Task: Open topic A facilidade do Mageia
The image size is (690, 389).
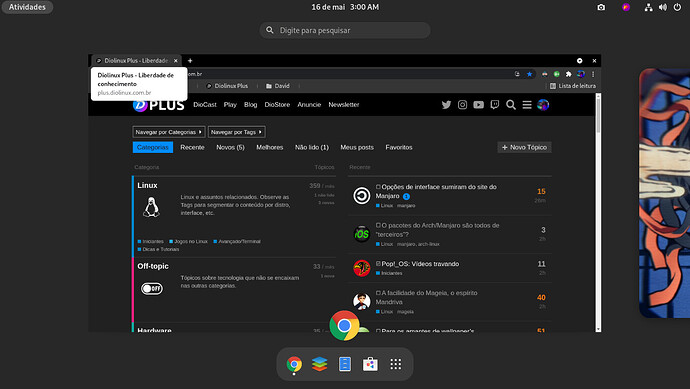Action: 426,297
